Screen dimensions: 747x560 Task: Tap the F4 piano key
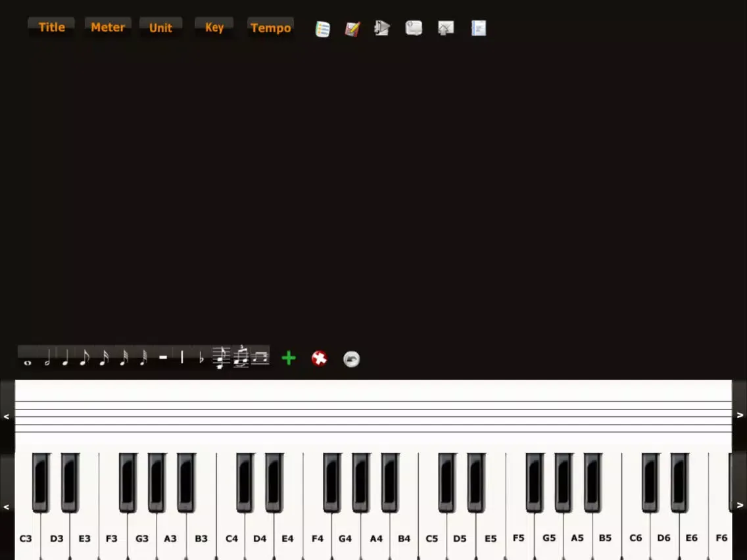pos(318,538)
